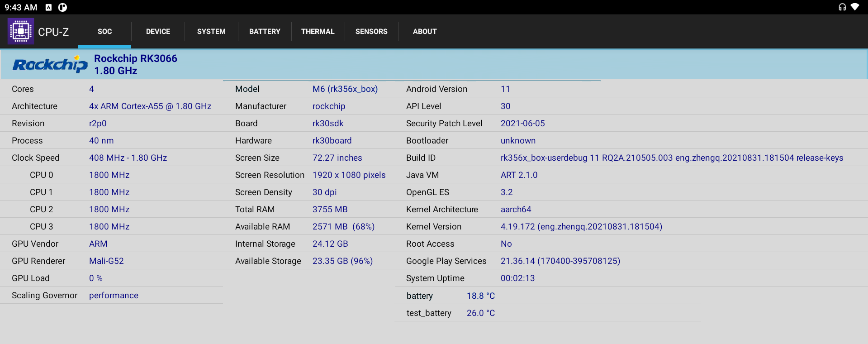The width and height of the screenshot is (868, 344).
Task: Open the ABOUT tab
Action: 425,32
